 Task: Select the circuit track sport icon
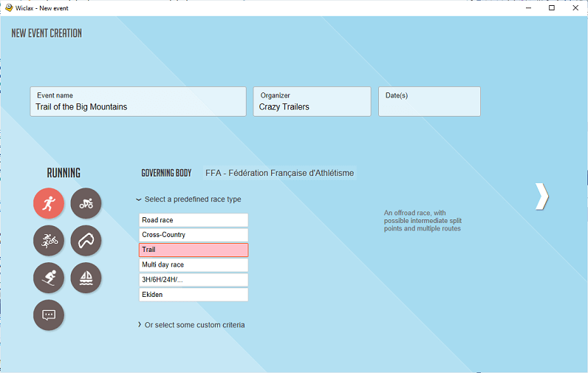pyautogui.click(x=86, y=240)
